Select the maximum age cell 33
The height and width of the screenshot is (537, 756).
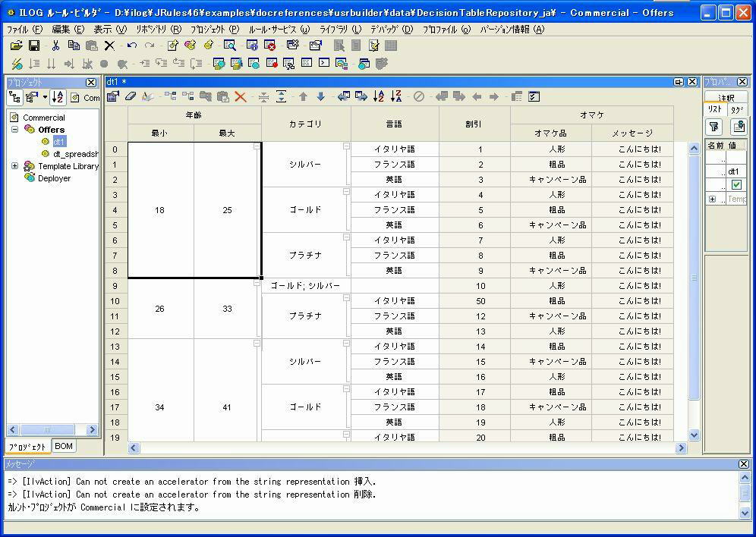[x=227, y=309]
